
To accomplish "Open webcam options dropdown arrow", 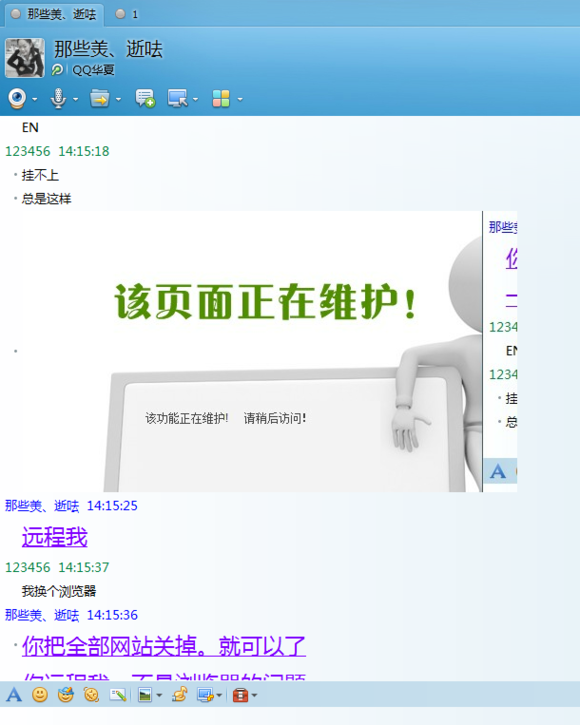I will 35,99.
